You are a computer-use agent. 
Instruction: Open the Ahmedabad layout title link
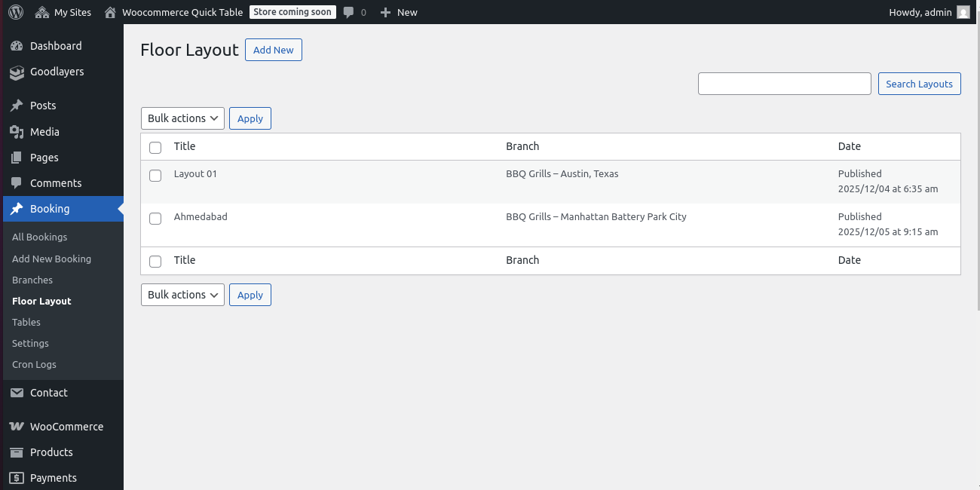pos(201,216)
